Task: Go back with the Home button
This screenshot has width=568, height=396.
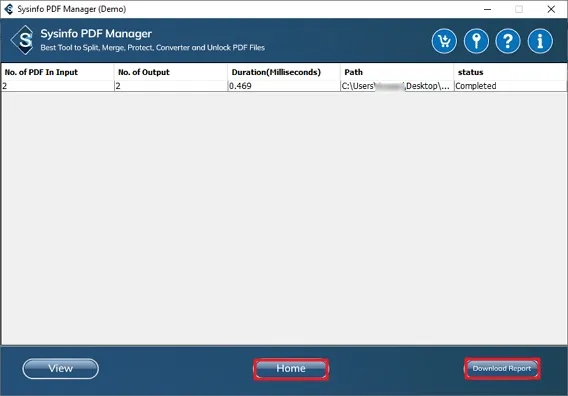Action: click(x=291, y=368)
